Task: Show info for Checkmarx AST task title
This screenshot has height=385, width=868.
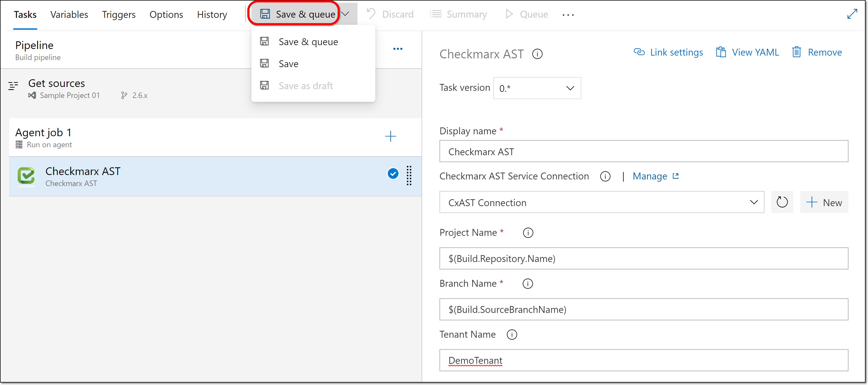Action: tap(537, 54)
